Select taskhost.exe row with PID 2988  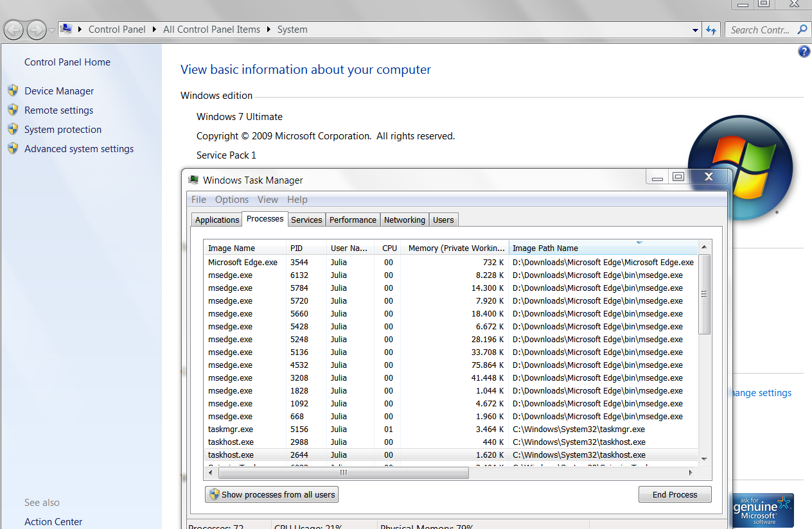pyautogui.click(x=450, y=442)
